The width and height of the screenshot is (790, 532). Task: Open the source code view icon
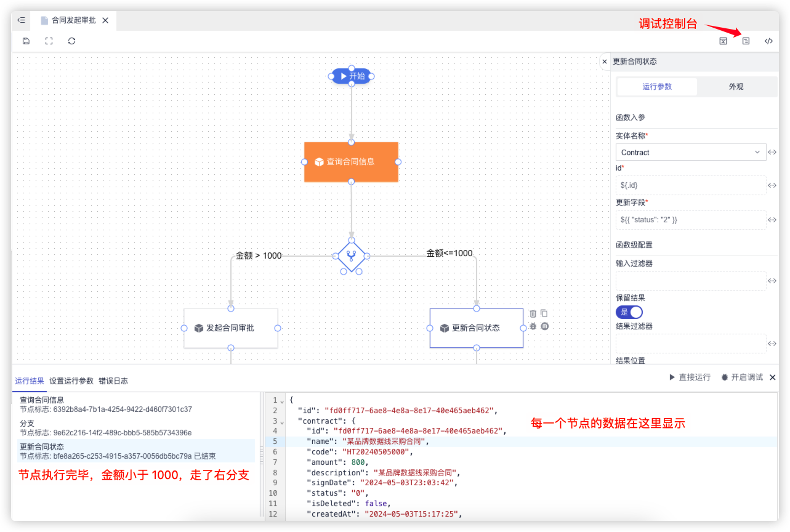(x=768, y=41)
